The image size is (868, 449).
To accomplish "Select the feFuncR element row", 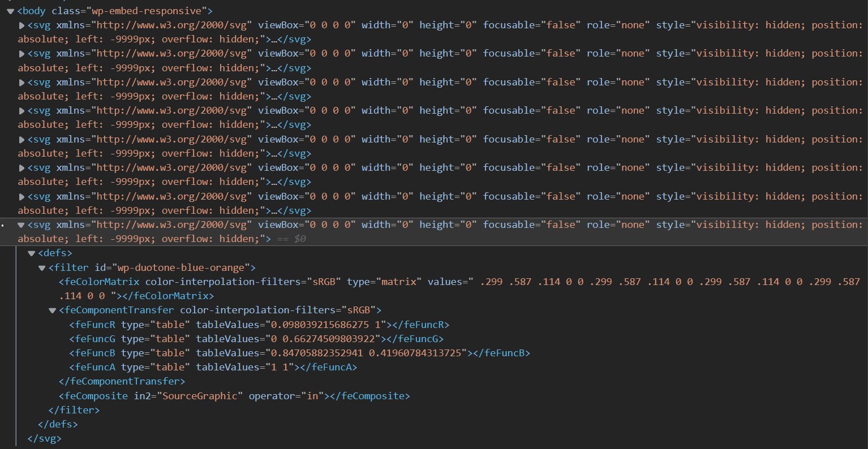I will point(259,325).
